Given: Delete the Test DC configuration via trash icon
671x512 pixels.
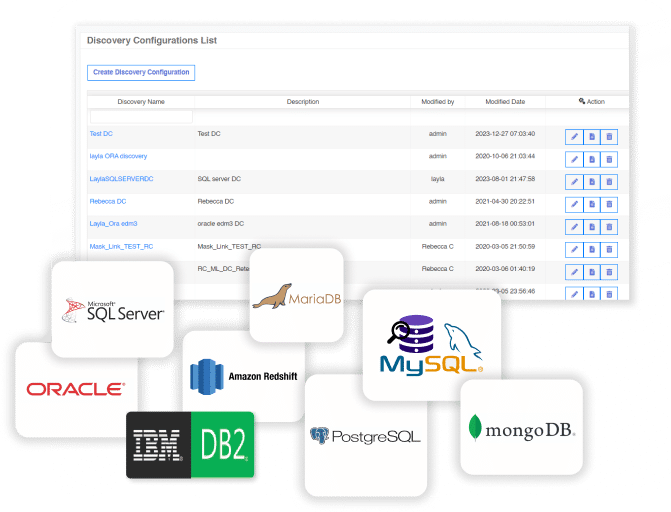Looking at the screenshot, I should (609, 137).
